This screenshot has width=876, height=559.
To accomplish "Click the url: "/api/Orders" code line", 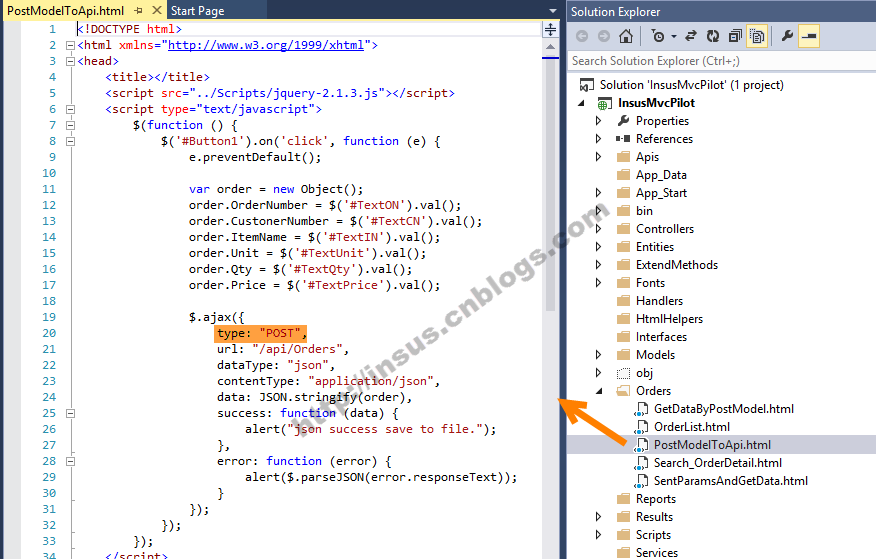I will pyautogui.click(x=283, y=350).
